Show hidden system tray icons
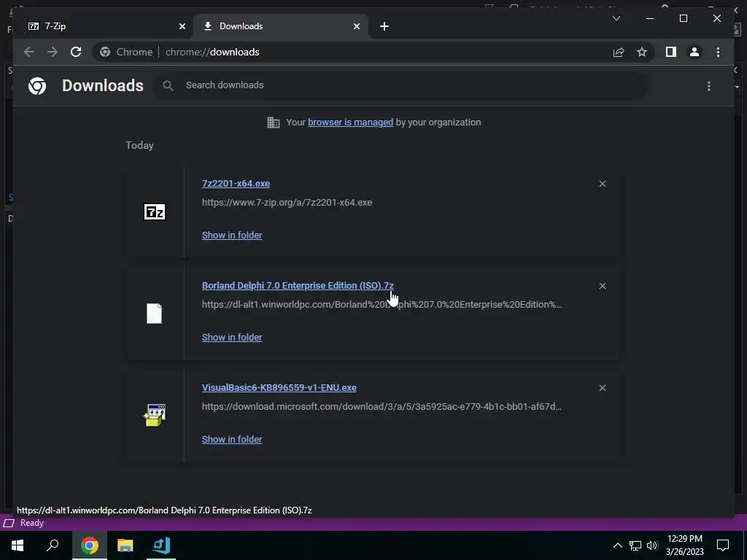747x560 pixels. click(617, 545)
